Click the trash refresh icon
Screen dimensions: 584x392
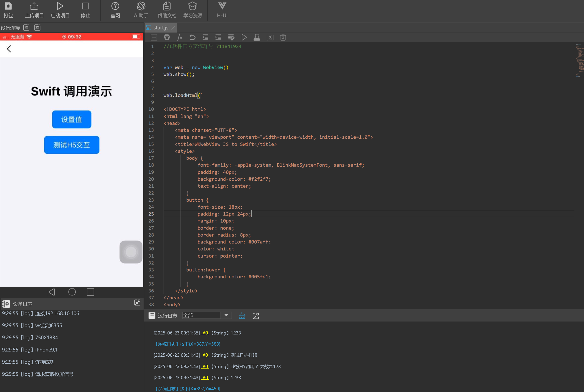tap(283, 38)
